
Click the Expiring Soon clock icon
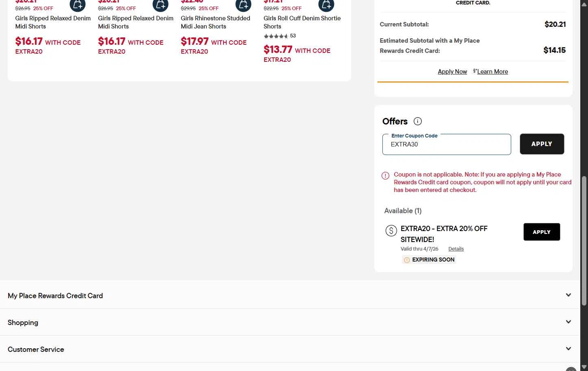pyautogui.click(x=407, y=260)
